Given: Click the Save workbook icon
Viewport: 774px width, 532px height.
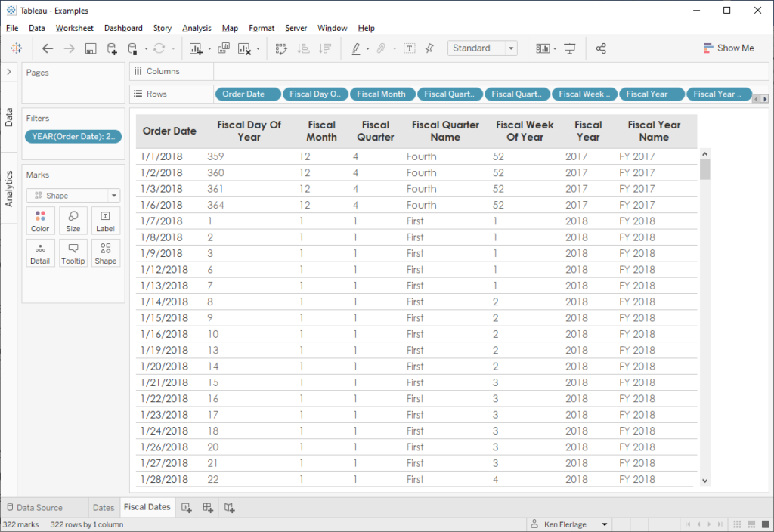Looking at the screenshot, I should [x=91, y=48].
